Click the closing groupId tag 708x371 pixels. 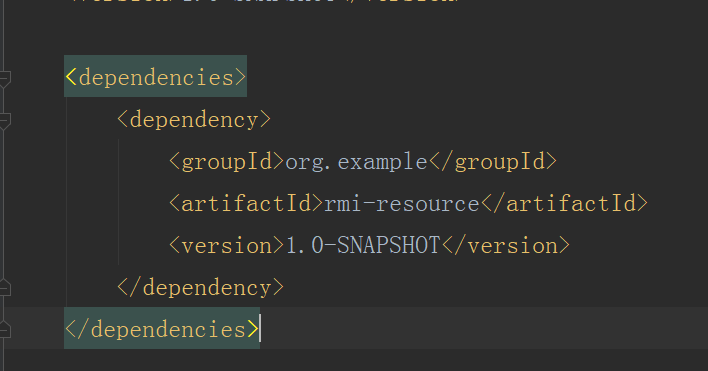[493, 161]
